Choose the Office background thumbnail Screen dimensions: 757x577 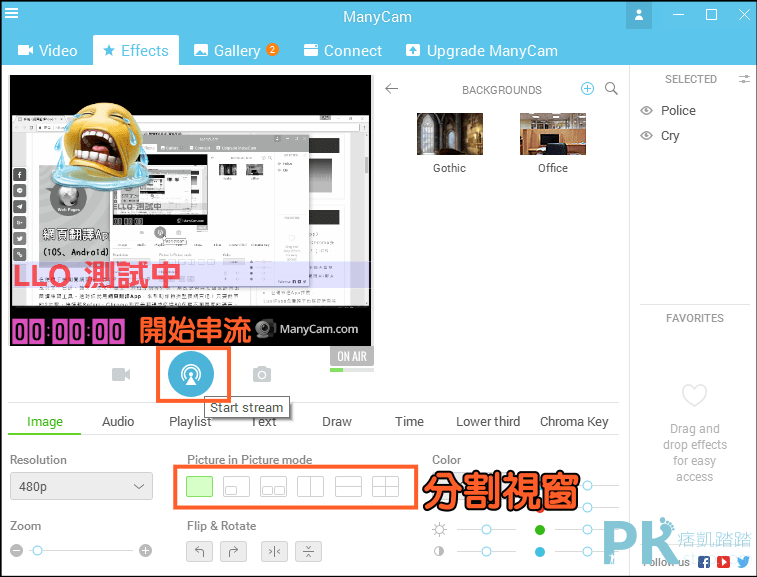pos(553,134)
